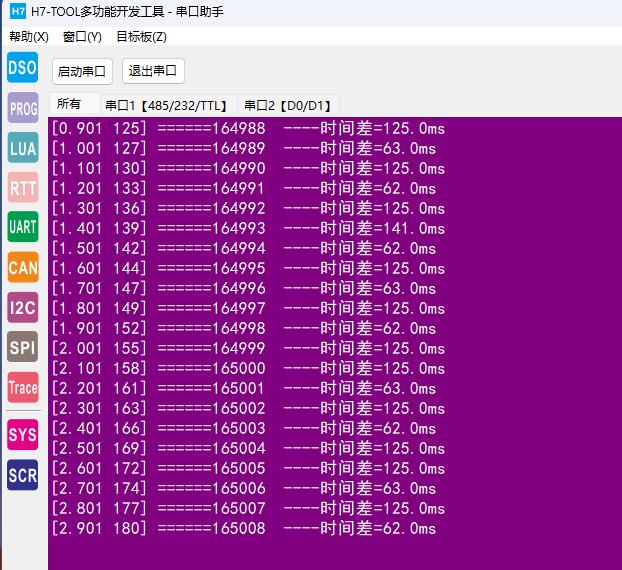
Task: Open the SCR screen tool
Action: pyautogui.click(x=23, y=475)
